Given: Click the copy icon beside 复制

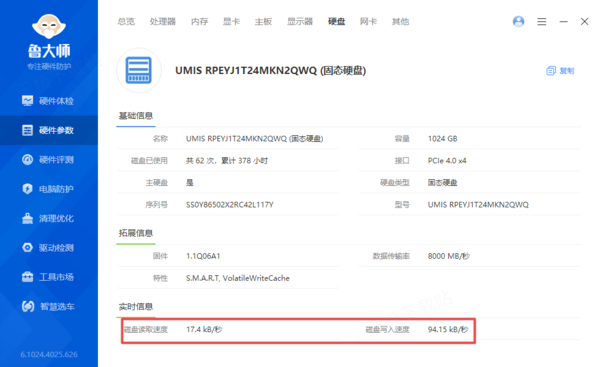Looking at the screenshot, I should (551, 71).
